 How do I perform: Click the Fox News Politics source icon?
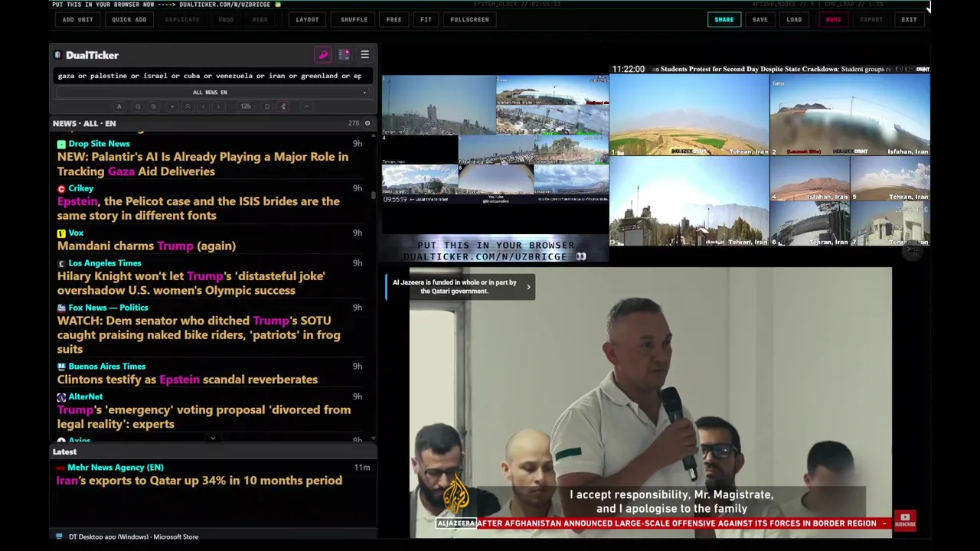pos(61,308)
